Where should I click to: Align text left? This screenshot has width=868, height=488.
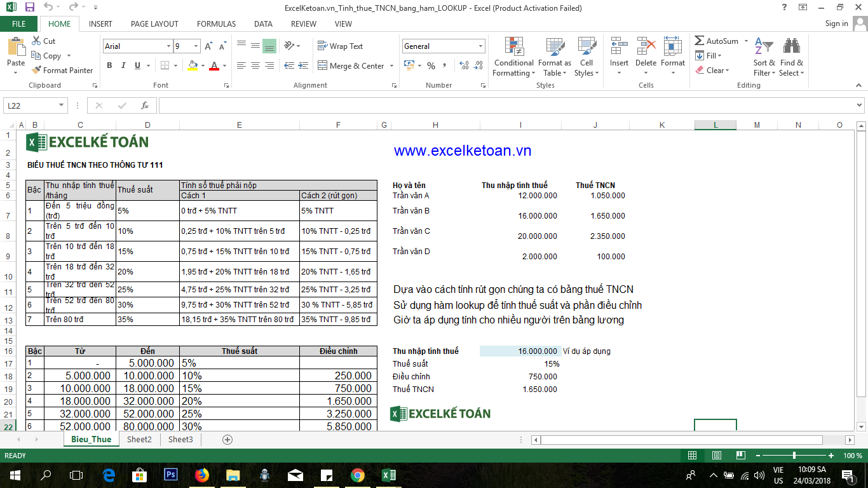tap(241, 66)
